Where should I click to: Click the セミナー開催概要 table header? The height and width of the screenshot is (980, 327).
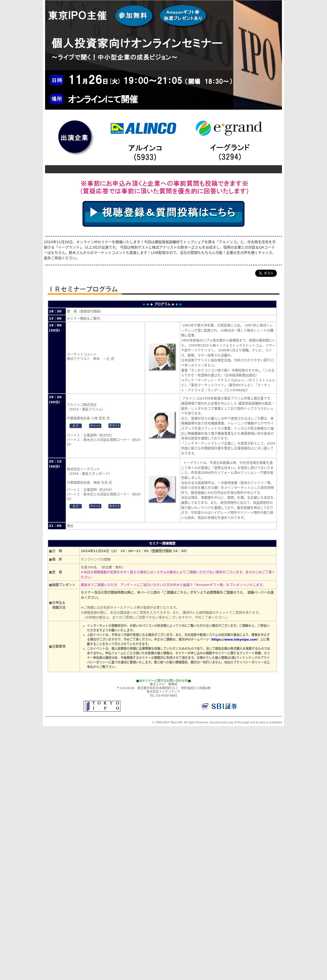pyautogui.click(x=162, y=543)
